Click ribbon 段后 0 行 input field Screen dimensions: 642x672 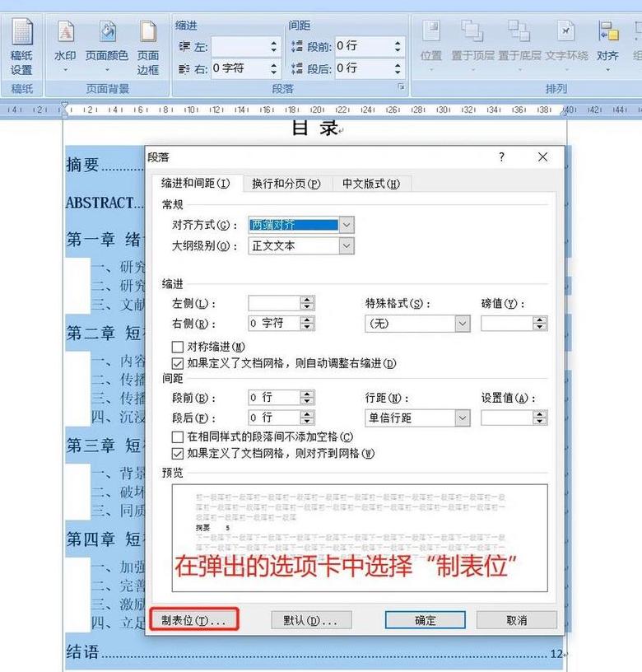(x=364, y=68)
